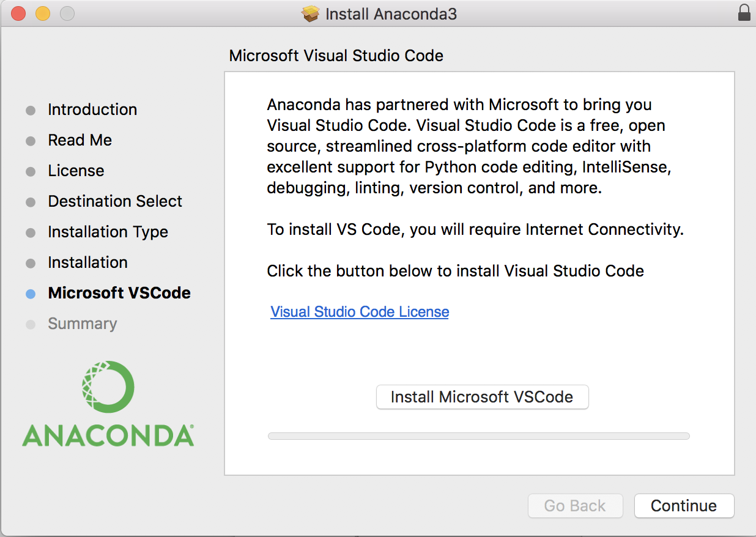Click the Introduction step bullet
The image size is (756, 537).
point(31,111)
